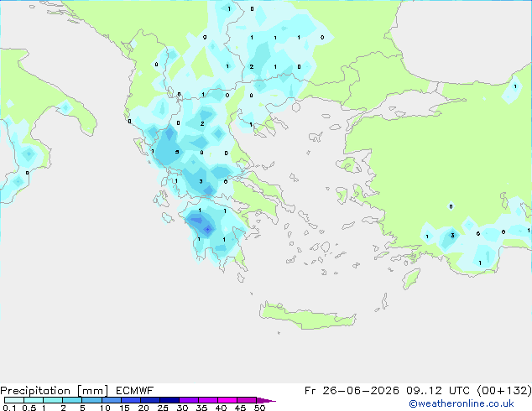Image resolution: width=532 pixels, height=411 pixels.
Task: Click the darkest blue spot in Peloponnese
Action: (x=207, y=230)
